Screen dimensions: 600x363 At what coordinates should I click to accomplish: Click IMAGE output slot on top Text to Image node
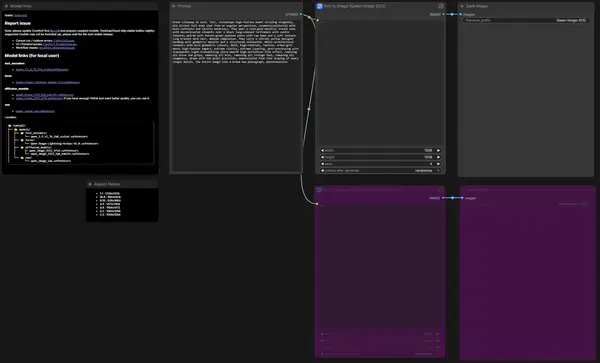click(x=443, y=15)
